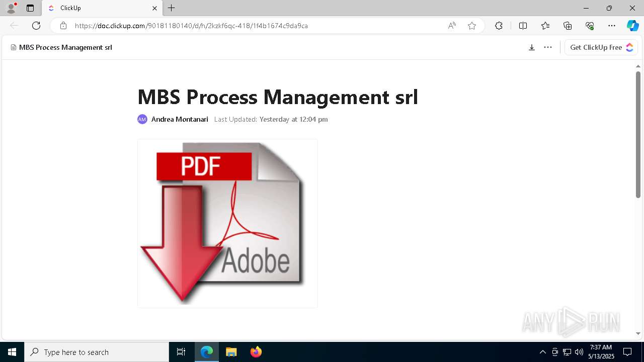Open the volume control tray icon

pyautogui.click(x=579, y=352)
